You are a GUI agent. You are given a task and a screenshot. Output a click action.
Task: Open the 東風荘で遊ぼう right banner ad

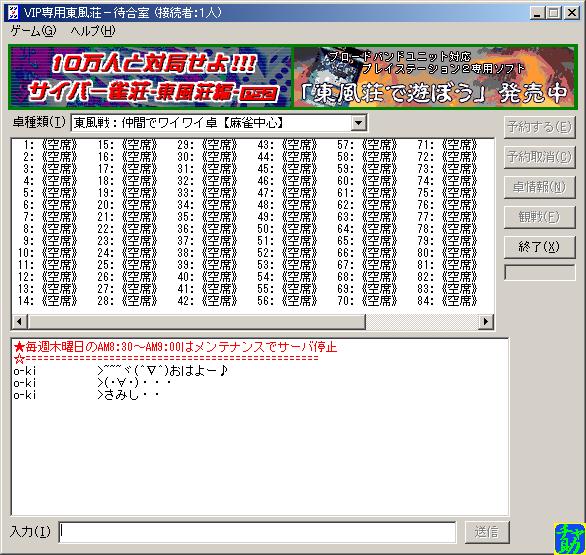coord(434,77)
